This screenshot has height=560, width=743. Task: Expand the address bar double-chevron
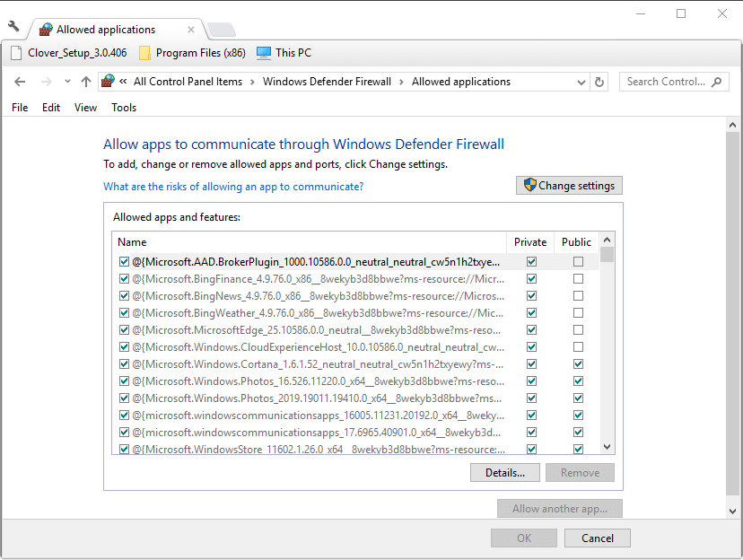pos(123,82)
